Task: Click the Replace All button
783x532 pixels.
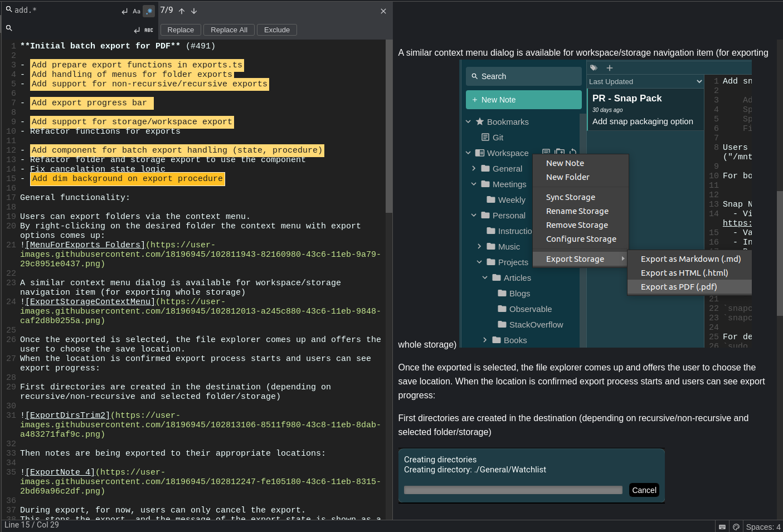Action: 229,30
